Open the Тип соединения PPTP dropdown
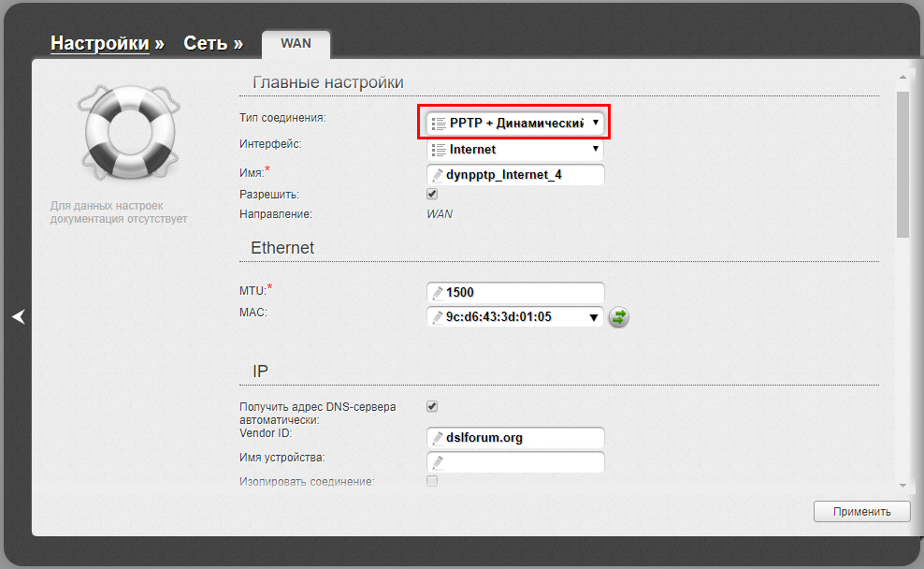This screenshot has height=569, width=924. pyautogui.click(x=515, y=123)
